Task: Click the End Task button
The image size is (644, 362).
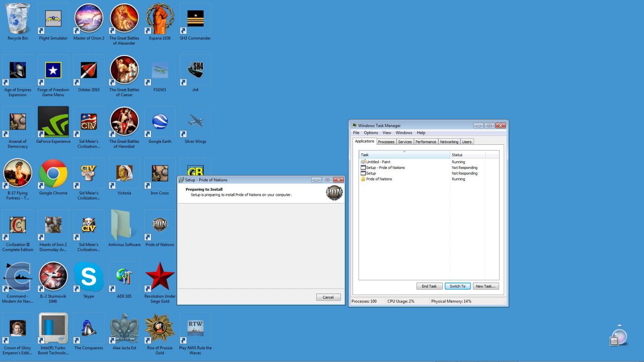Action: coord(429,286)
